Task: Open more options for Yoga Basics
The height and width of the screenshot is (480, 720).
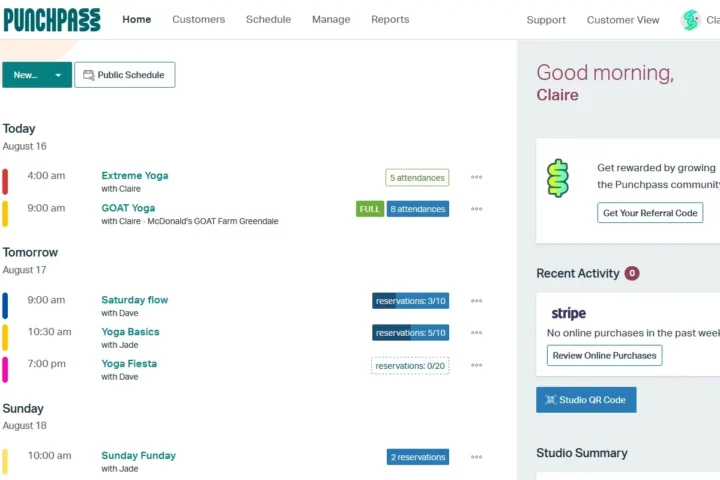Action: click(x=477, y=333)
